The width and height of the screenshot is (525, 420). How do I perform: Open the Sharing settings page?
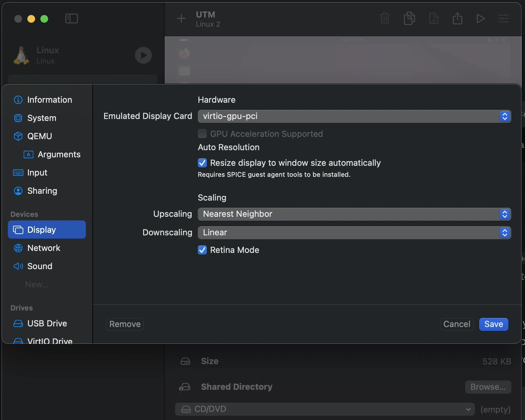[x=47, y=191]
